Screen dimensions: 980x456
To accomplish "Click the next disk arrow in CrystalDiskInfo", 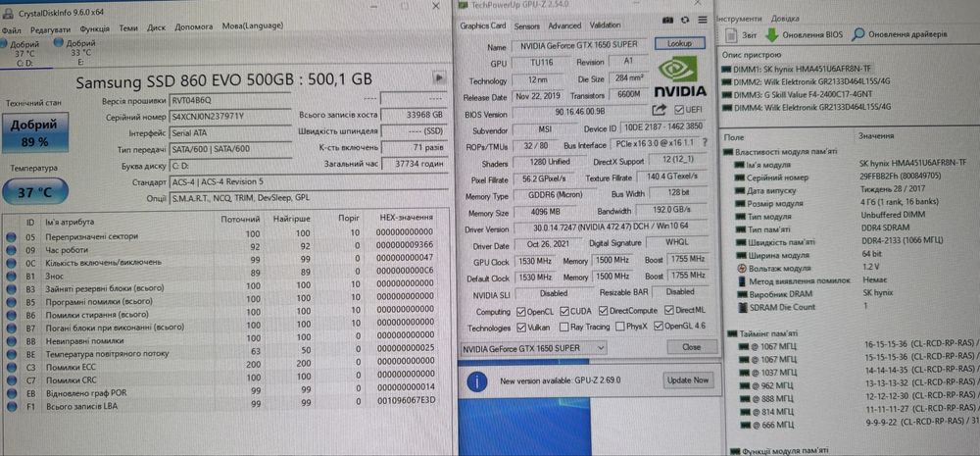I will click(439, 77).
